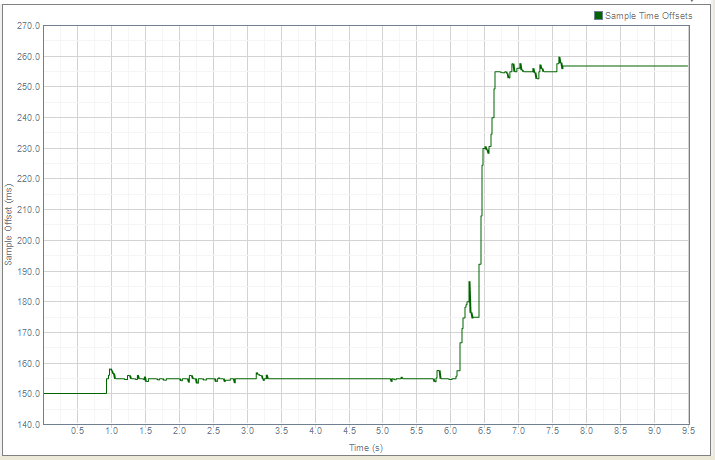The height and width of the screenshot is (460, 715).
Task: Click the peak of the line near 7.6 seconds
Action: [x=559, y=58]
